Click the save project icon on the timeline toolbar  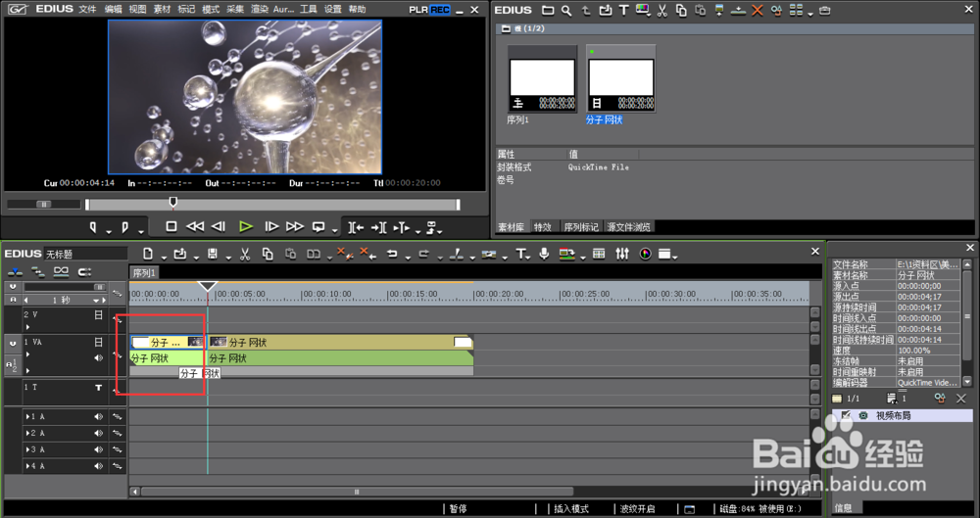click(x=213, y=254)
